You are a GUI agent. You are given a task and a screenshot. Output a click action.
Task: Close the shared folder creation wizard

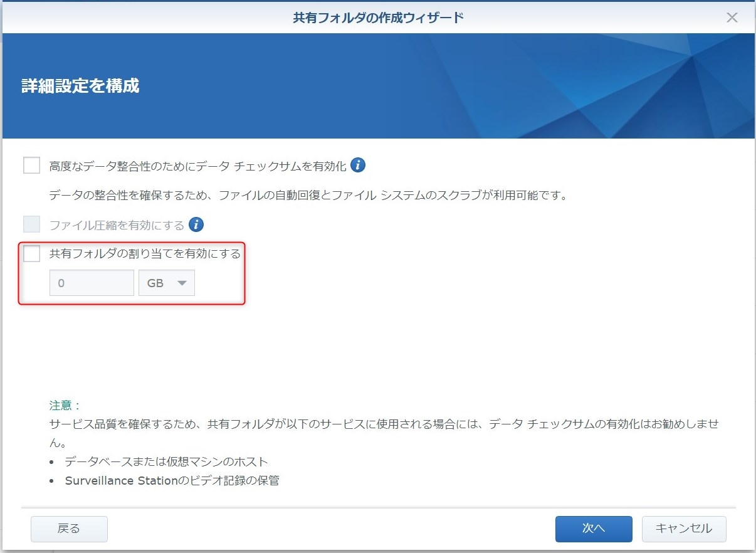[732, 18]
